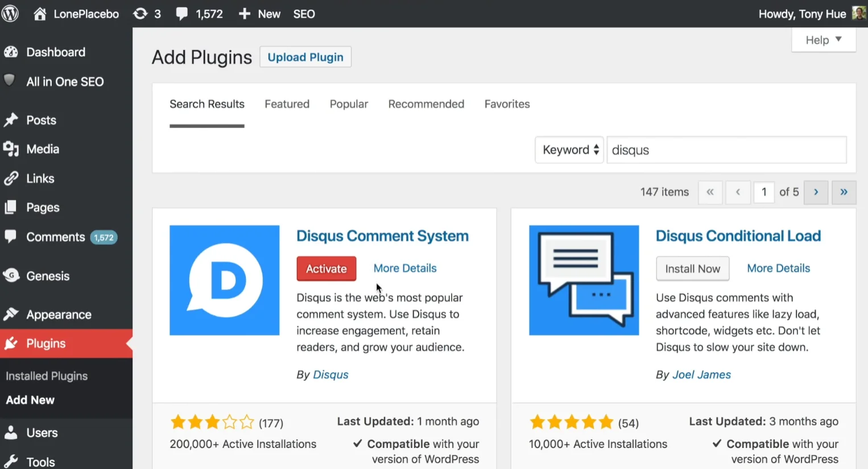Open Genesis in the sidebar
Viewport: 868px width, 469px height.
tap(48, 276)
